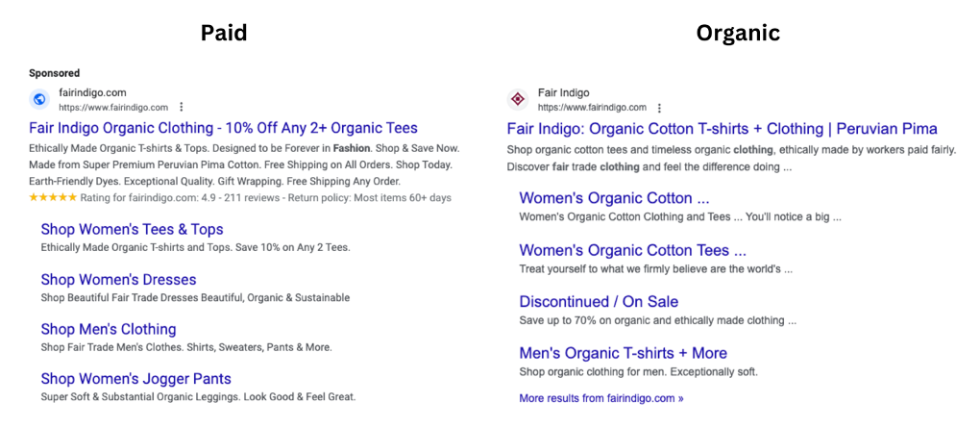Click the five-star rating in the ad
Screen dimensions: 980x428
(x=53, y=198)
